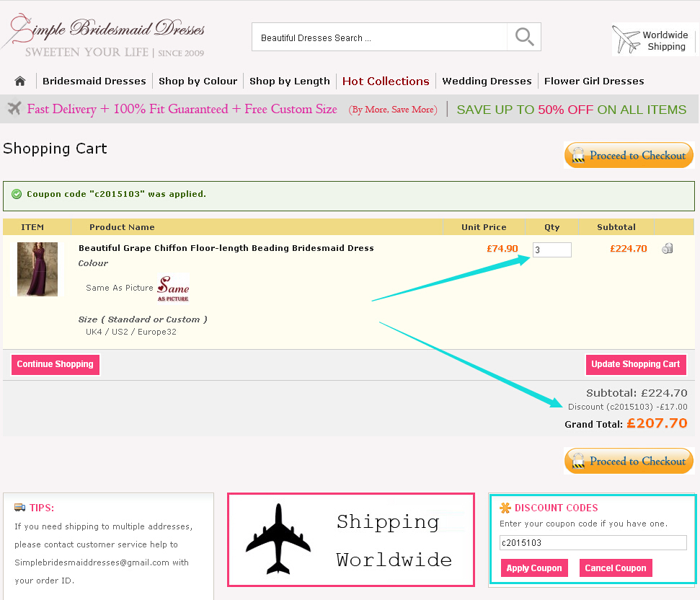Click Fast Delivery promo banner text
700x600 pixels.
182,109
